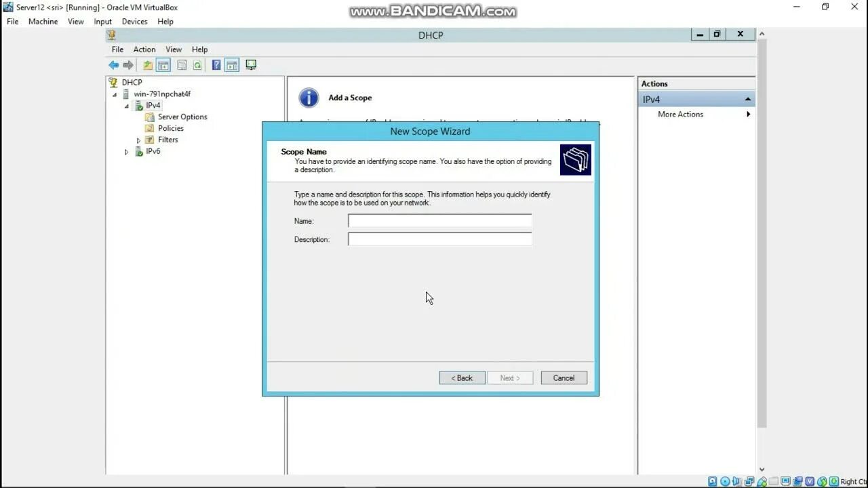
Task: Open the DHCP console Action menu
Action: tap(144, 49)
